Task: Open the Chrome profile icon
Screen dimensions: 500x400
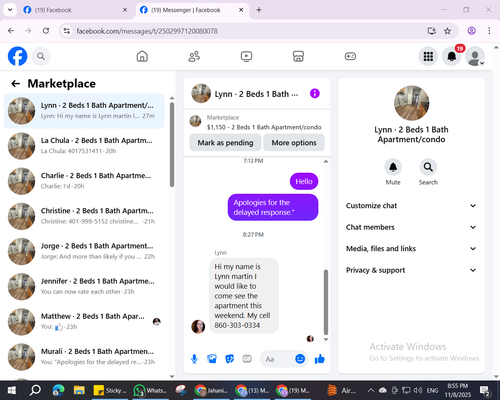Action: [471, 31]
